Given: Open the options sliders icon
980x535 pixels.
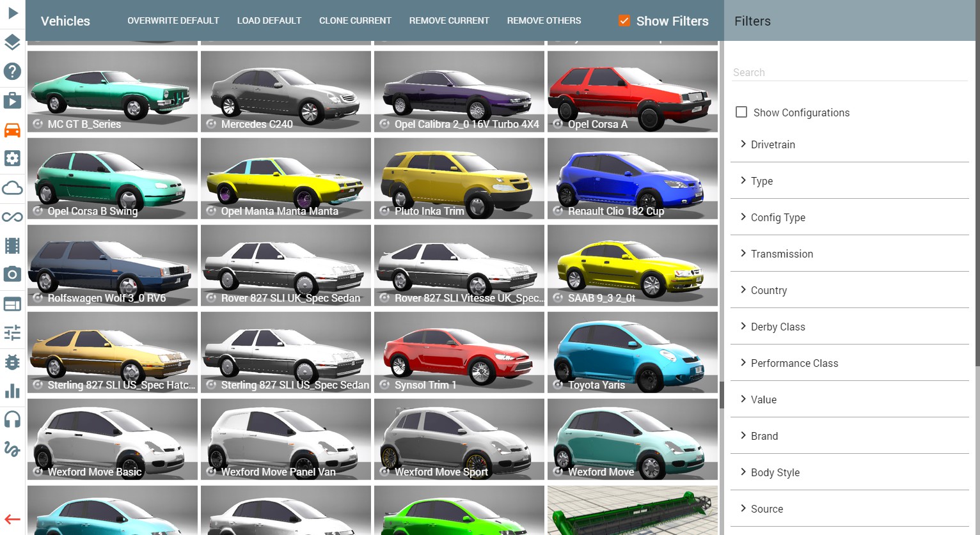Looking at the screenshot, I should [x=12, y=332].
